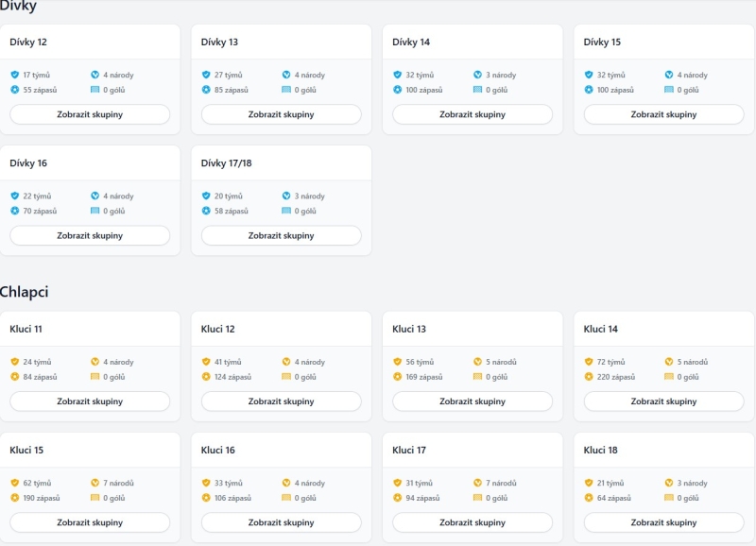Image resolution: width=756 pixels, height=546 pixels.
Task: Click the nations icon in Dívky 13
Action: pos(286,75)
